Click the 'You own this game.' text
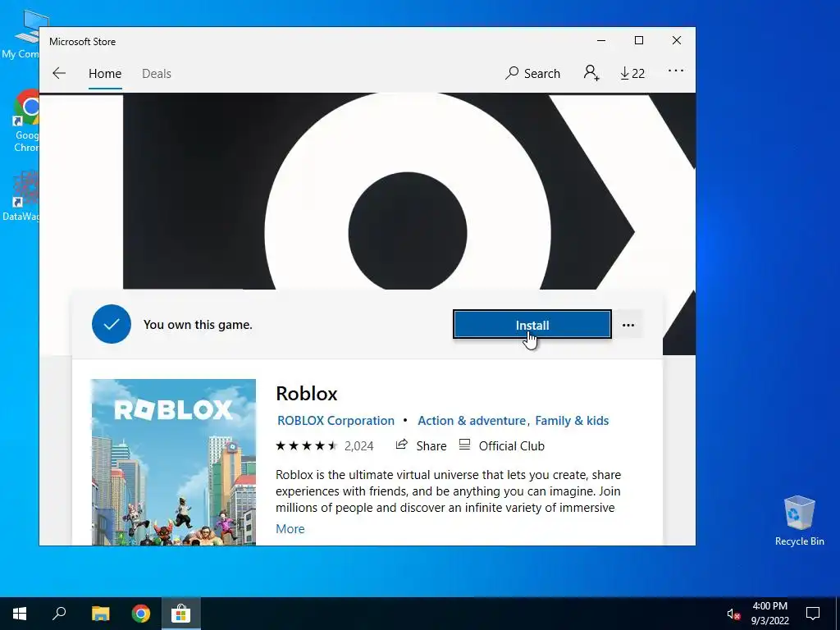Image resolution: width=840 pixels, height=630 pixels. click(198, 325)
